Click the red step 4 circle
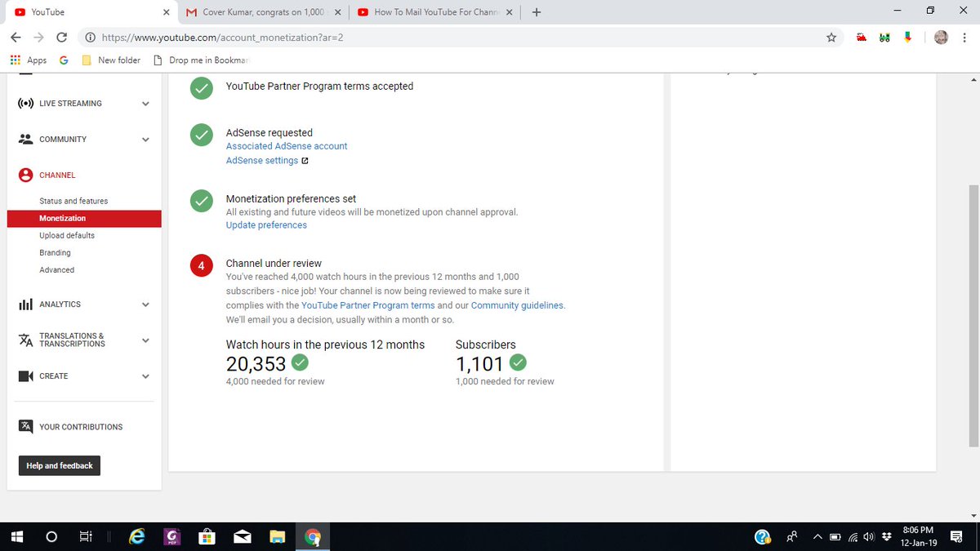This screenshot has width=980, height=551. point(201,266)
